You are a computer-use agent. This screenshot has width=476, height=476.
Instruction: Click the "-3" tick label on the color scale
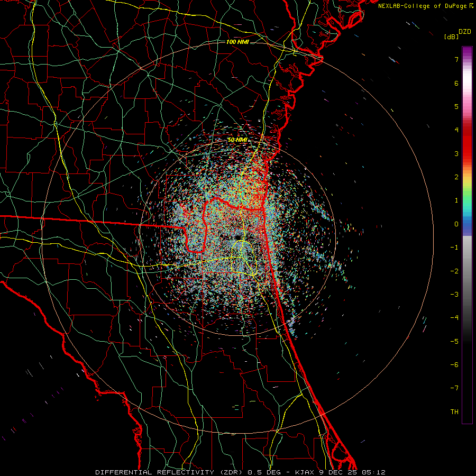[x=454, y=294]
